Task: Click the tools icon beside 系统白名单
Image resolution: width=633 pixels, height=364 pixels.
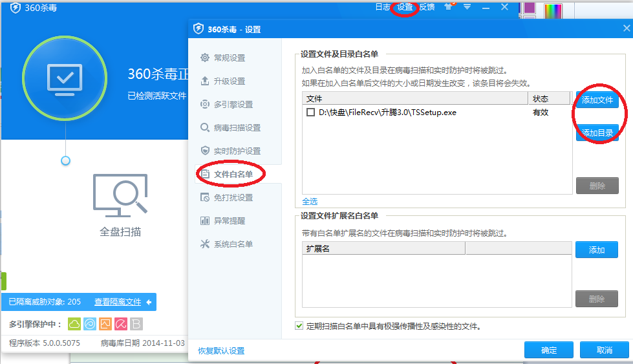Action: point(205,244)
